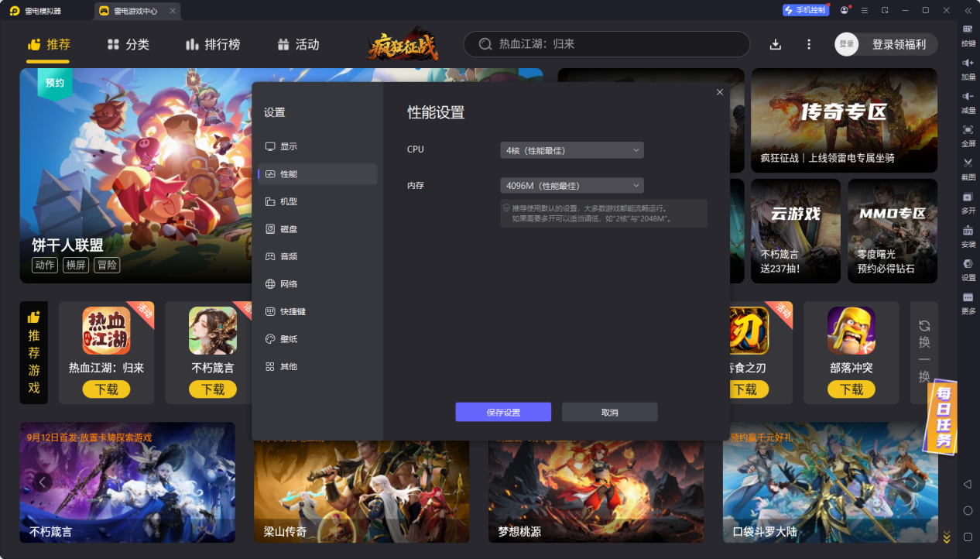Download 热血江湖：归来 with 下载 button
The height and width of the screenshot is (559, 980).
point(107,389)
